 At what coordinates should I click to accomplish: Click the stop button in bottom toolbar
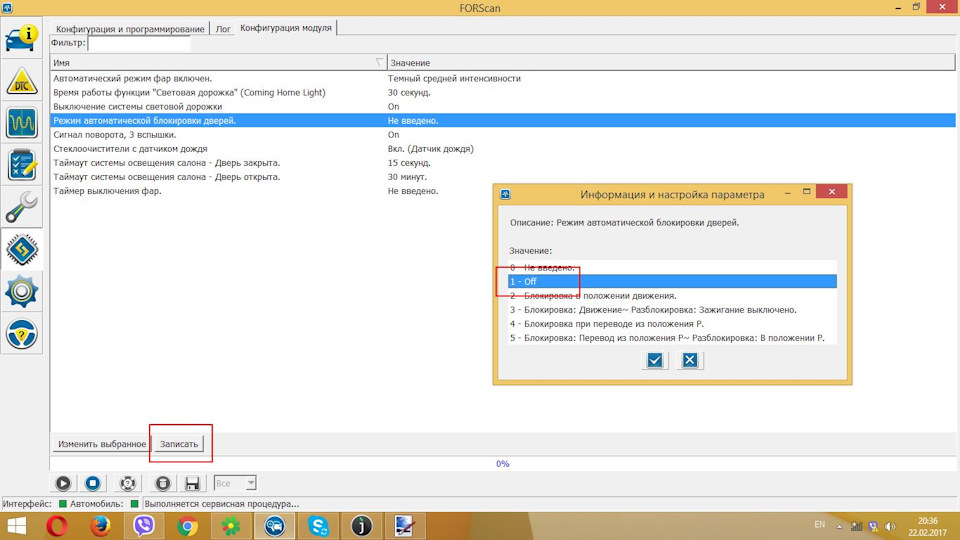tap(92, 483)
